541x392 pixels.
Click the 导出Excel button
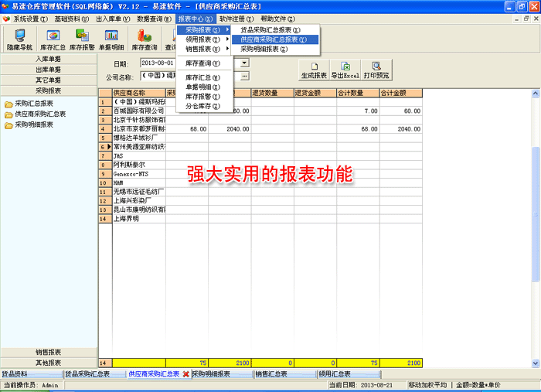coord(345,70)
